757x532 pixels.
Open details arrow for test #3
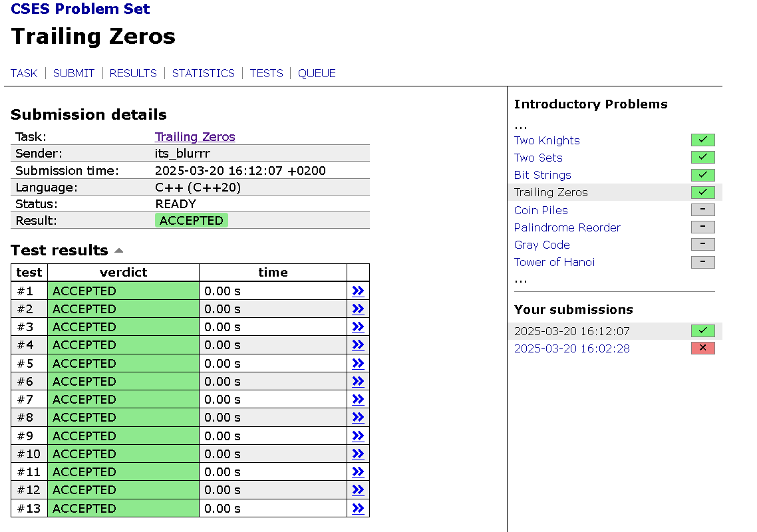(358, 327)
